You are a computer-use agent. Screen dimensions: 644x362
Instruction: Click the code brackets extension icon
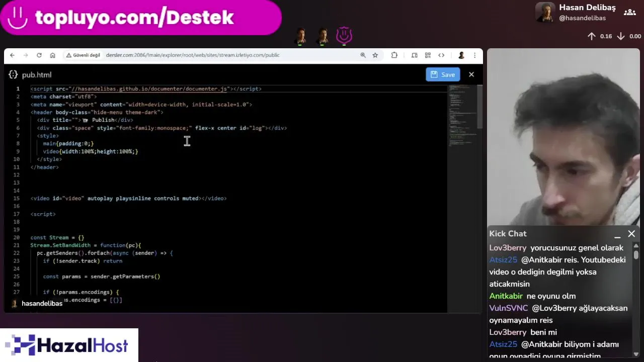(x=441, y=55)
